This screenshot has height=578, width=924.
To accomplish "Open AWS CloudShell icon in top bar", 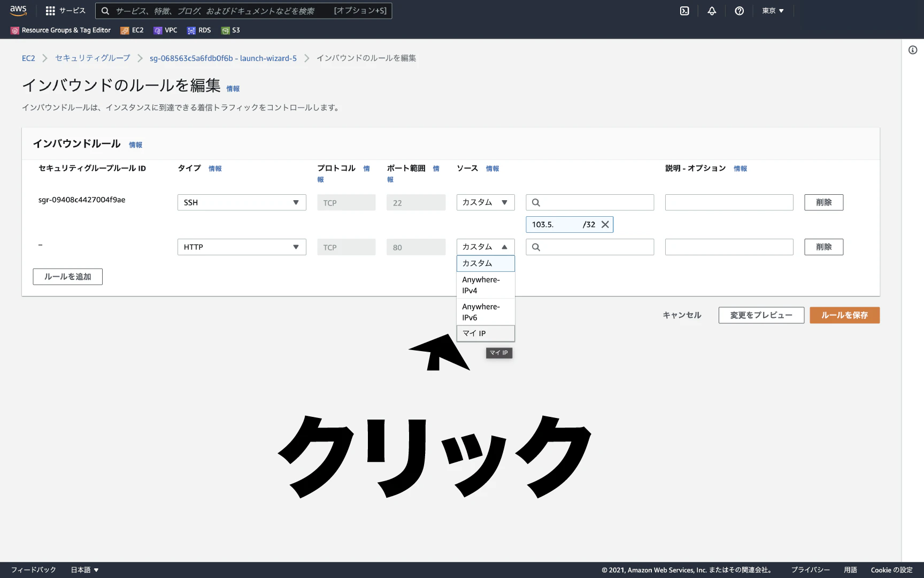I will coord(684,11).
